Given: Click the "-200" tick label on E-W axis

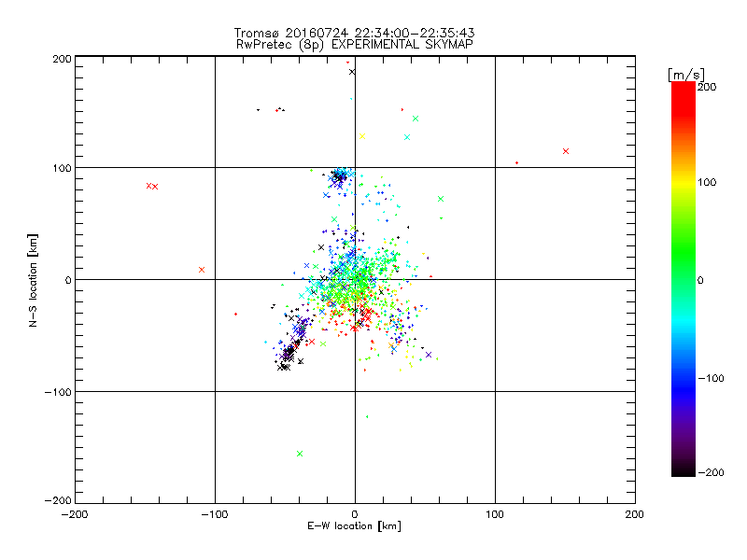Looking at the screenshot, I should [x=75, y=514].
